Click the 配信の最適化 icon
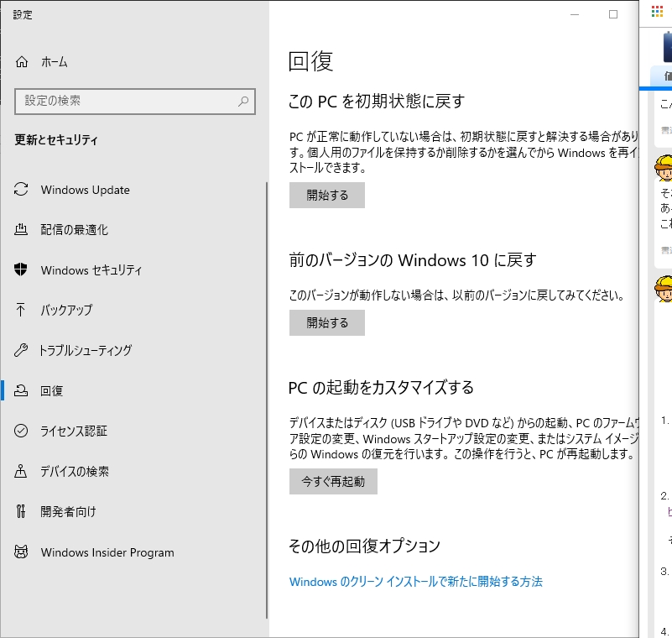Image resolution: width=672 pixels, height=638 pixels. [21, 229]
